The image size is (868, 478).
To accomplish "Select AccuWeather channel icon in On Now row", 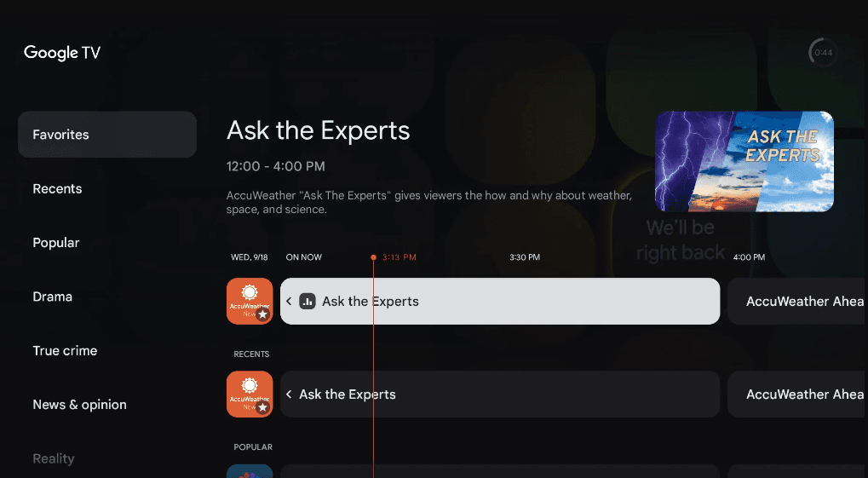I will pyautogui.click(x=250, y=301).
